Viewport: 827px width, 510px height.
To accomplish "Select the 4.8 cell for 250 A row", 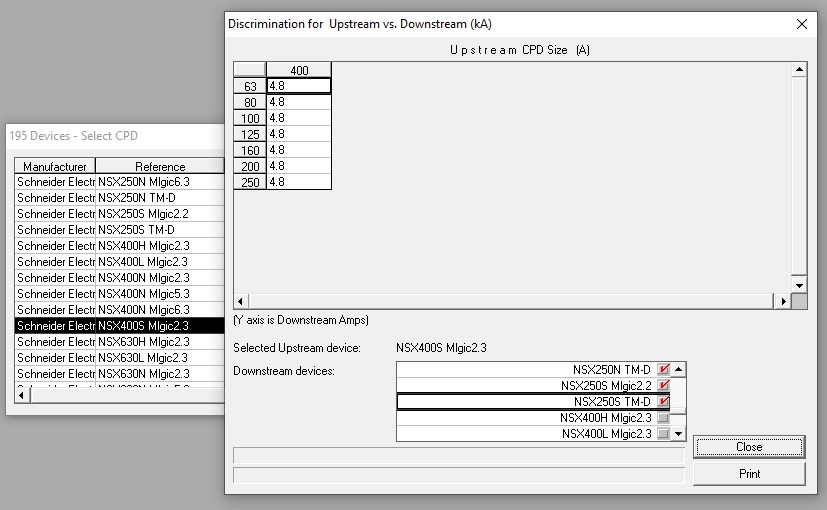I will point(299,182).
